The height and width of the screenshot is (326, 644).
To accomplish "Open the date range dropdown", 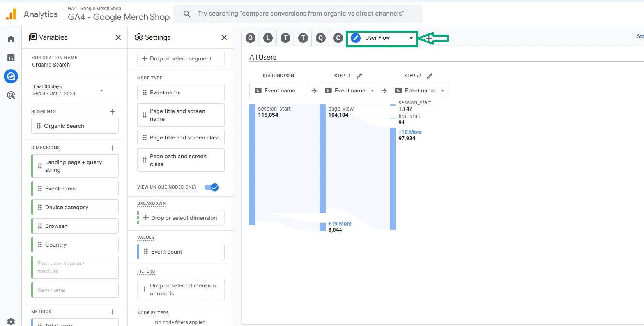I will [x=101, y=90].
